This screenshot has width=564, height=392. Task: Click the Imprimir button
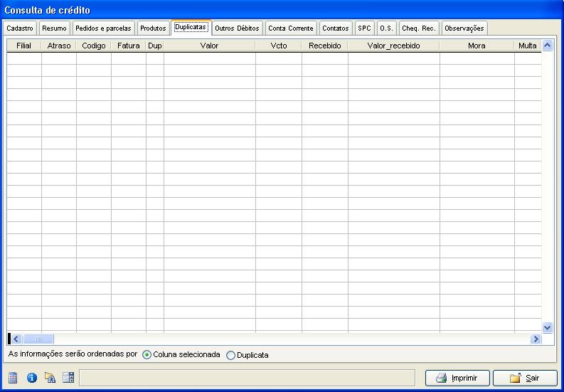point(457,378)
